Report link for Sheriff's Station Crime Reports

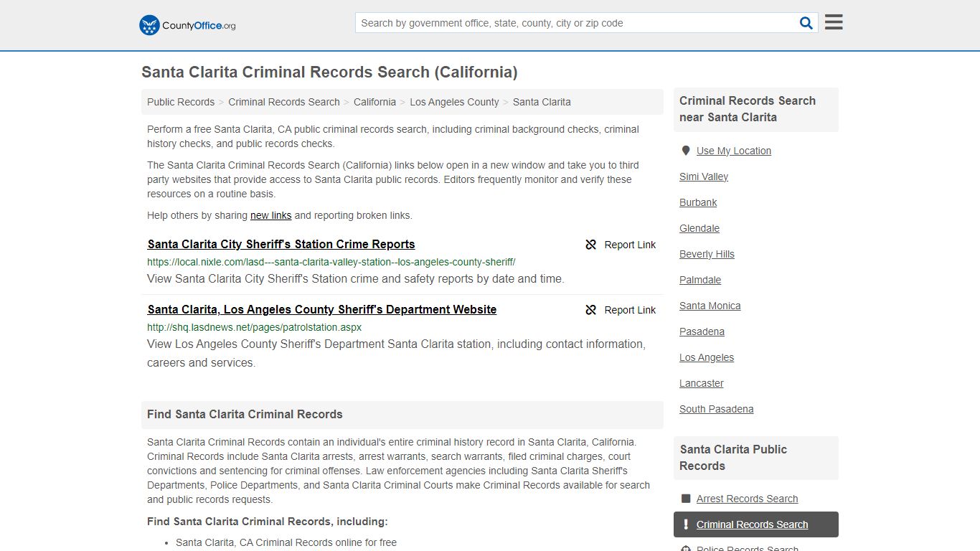point(621,245)
